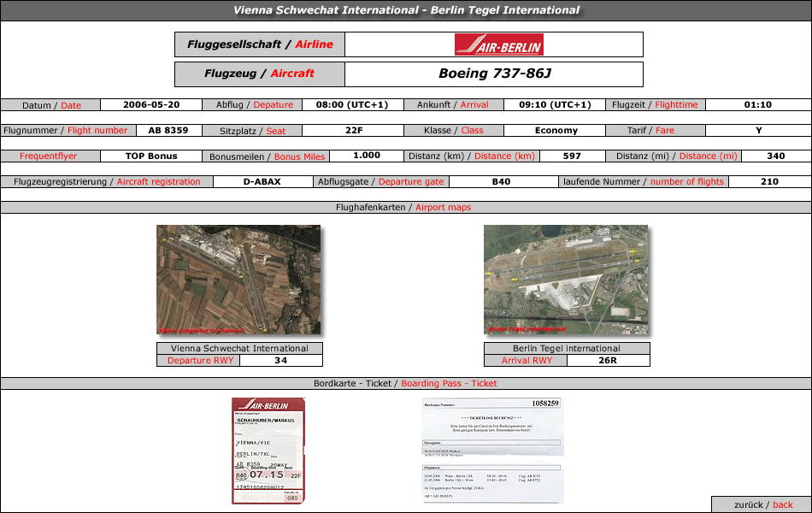
Task: Select seat value 22F
Action: (x=354, y=131)
